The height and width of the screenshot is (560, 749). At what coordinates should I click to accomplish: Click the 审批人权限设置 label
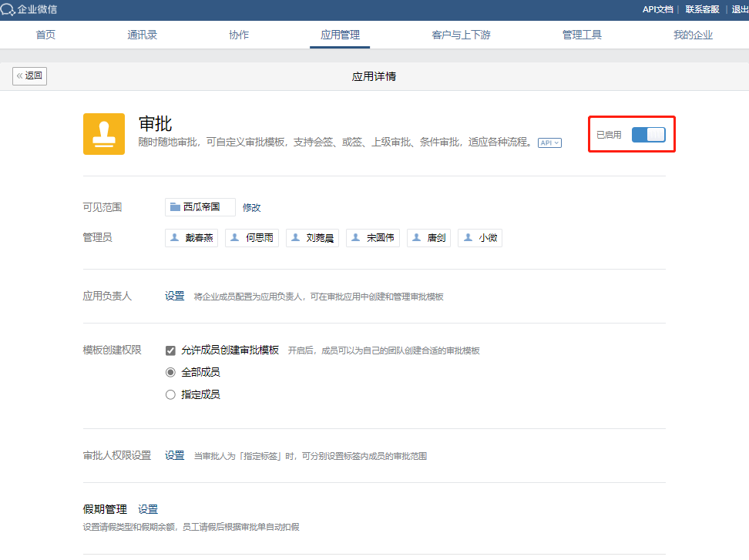(x=117, y=455)
